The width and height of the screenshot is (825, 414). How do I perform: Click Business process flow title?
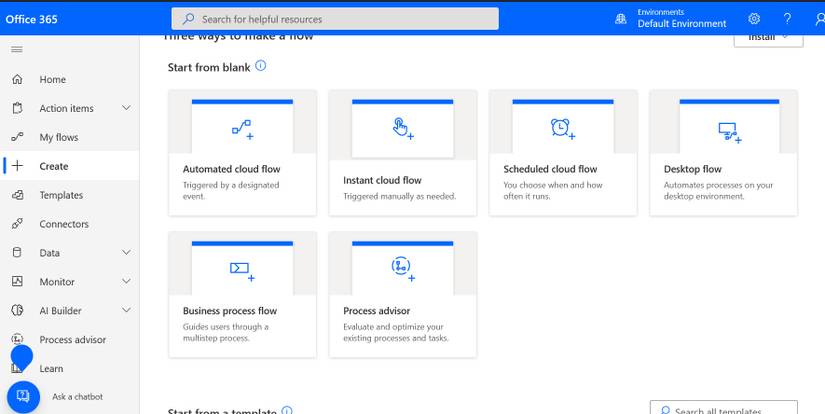point(230,311)
